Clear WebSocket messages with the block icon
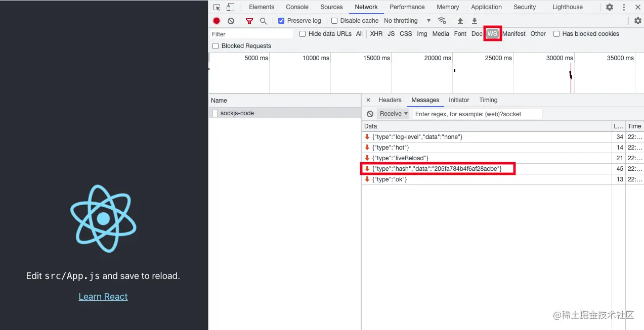The image size is (644, 330). [x=370, y=114]
